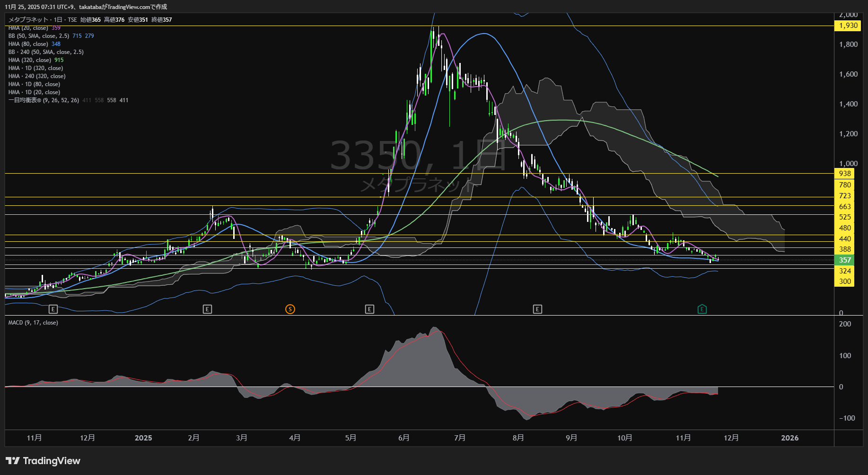
Task: Select the 938 yellow price label
Action: pyautogui.click(x=844, y=174)
